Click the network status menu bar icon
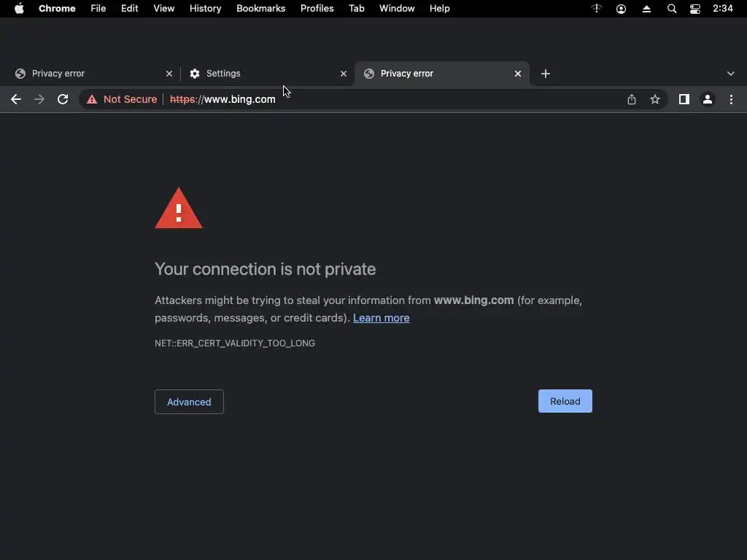The height and width of the screenshot is (560, 747). (597, 9)
